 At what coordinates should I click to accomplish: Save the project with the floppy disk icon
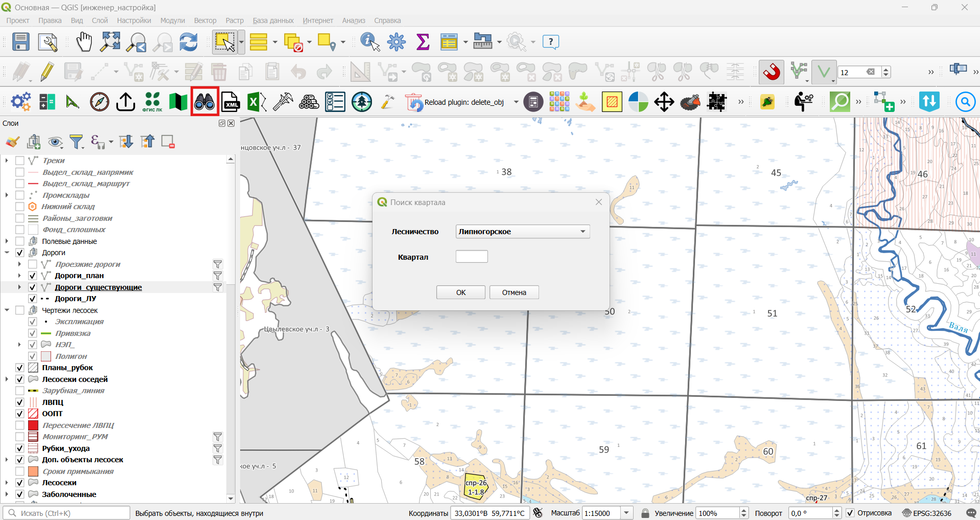20,42
